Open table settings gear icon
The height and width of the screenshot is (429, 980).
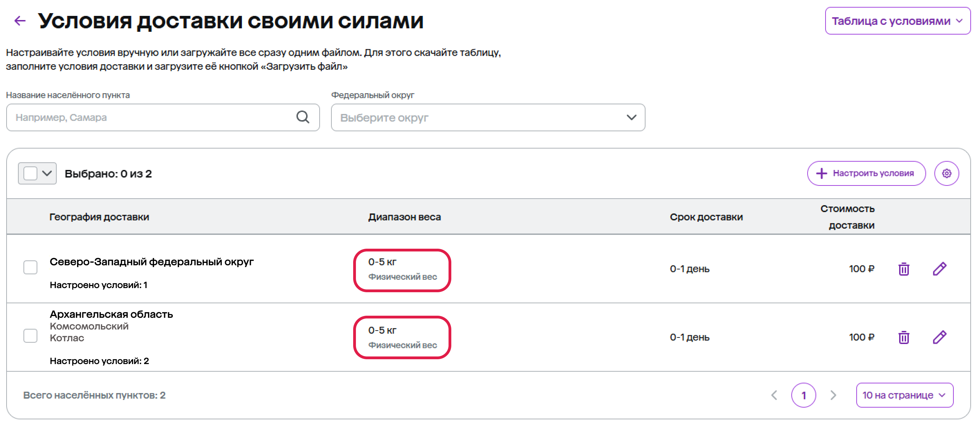tap(946, 173)
